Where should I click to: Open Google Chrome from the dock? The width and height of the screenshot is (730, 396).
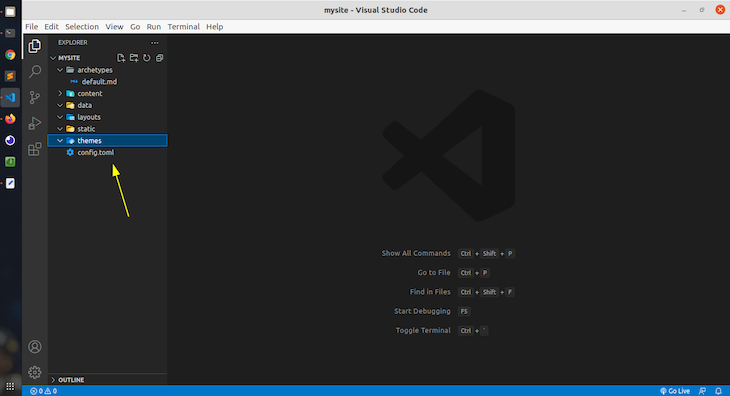click(10, 54)
